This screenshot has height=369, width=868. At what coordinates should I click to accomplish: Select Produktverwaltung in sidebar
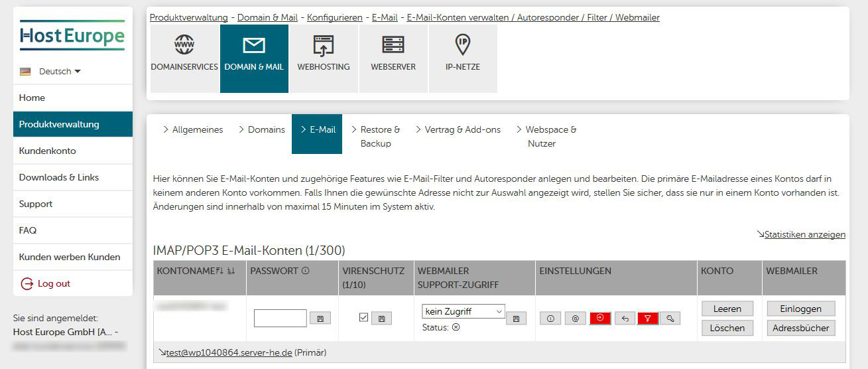[x=73, y=124]
